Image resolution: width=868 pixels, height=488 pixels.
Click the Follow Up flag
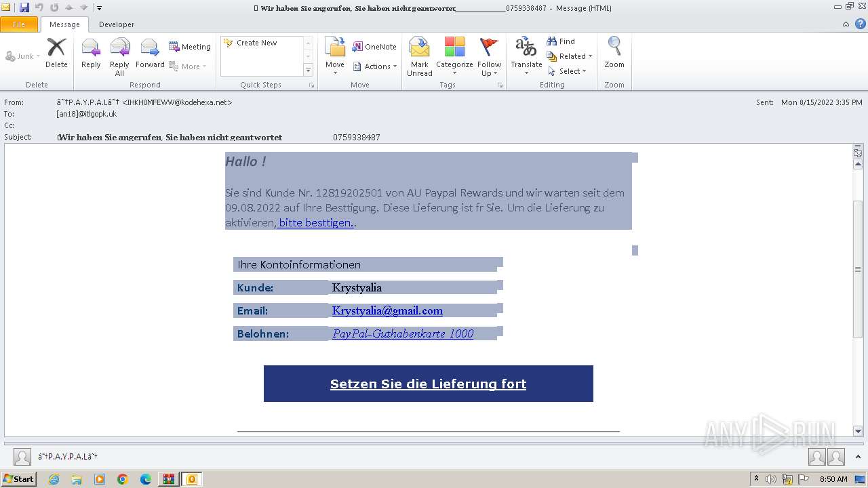[x=489, y=57]
